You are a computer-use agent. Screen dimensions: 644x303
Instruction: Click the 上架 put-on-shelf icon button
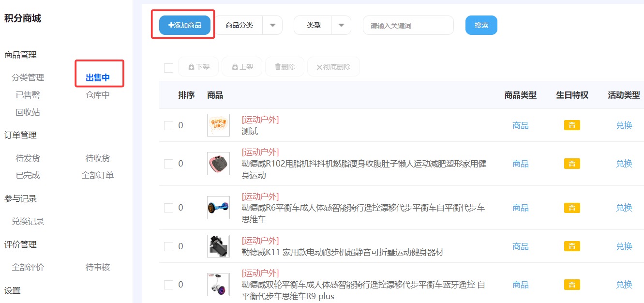point(235,67)
